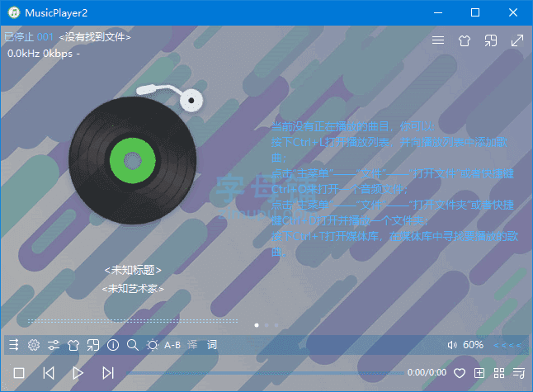
Task: Enter full screen with the diagonal arrows icon
Action: point(517,40)
